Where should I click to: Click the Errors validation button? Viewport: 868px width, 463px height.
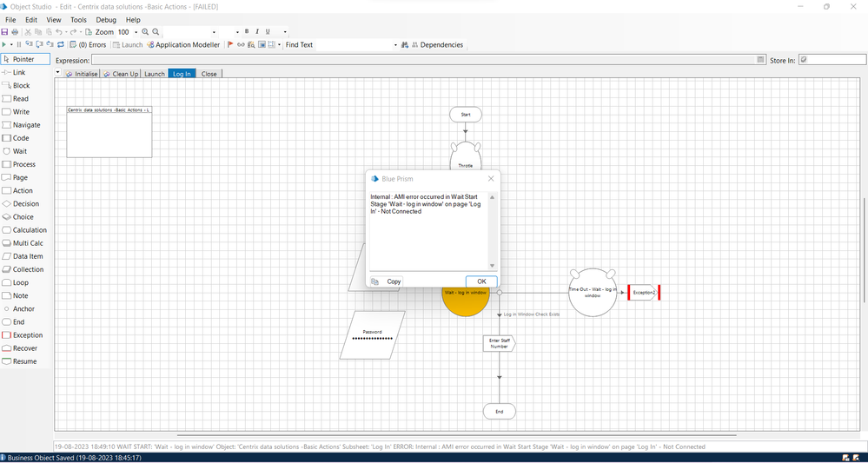(88, 45)
